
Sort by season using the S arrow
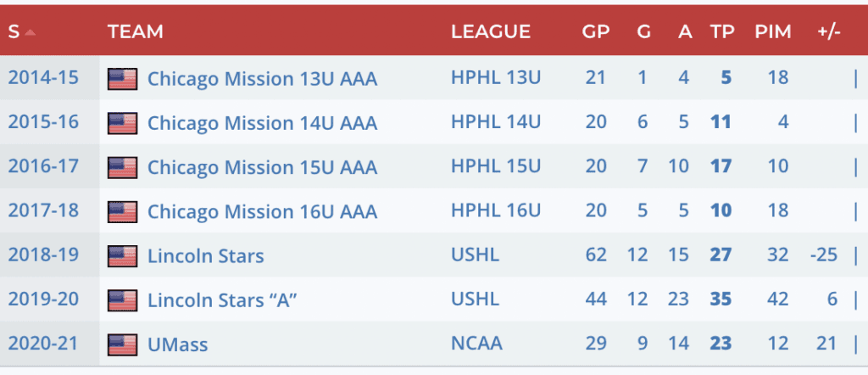[31, 33]
